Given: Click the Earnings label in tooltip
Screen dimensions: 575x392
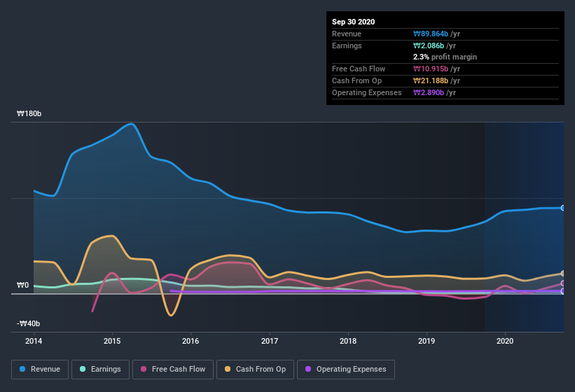Looking at the screenshot, I should [347, 45].
